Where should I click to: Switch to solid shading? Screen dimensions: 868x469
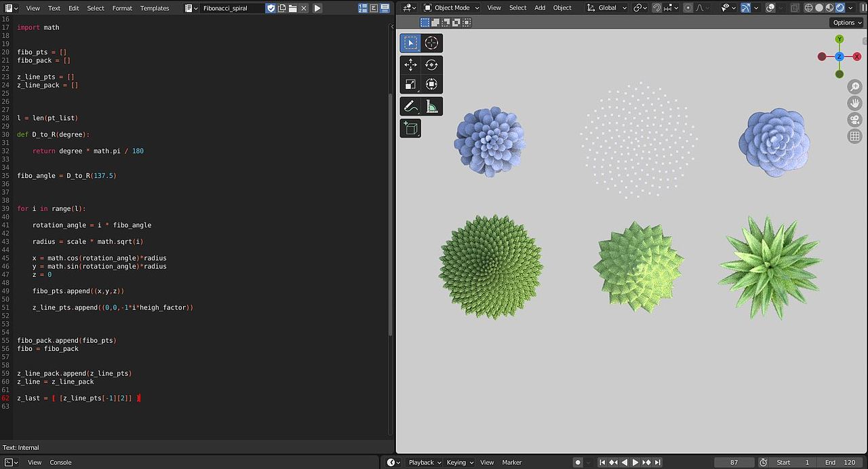[x=819, y=7]
